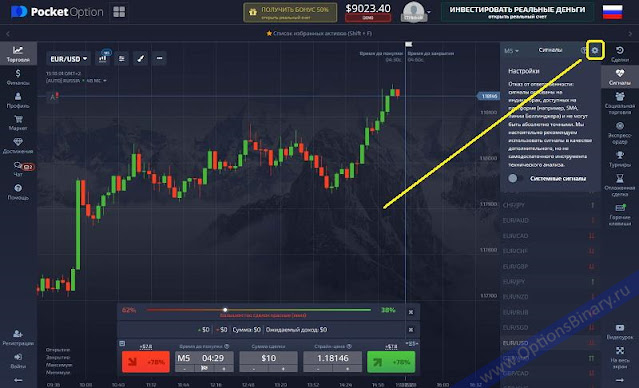Screen dimensions: 639x388
Task: Open the Видеоурок video icon
Action: pos(620,332)
